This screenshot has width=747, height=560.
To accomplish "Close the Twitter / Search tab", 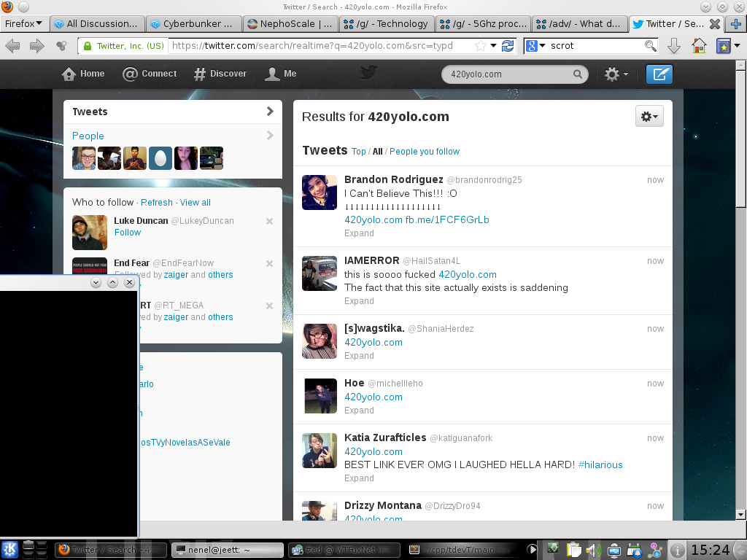I will click(715, 24).
